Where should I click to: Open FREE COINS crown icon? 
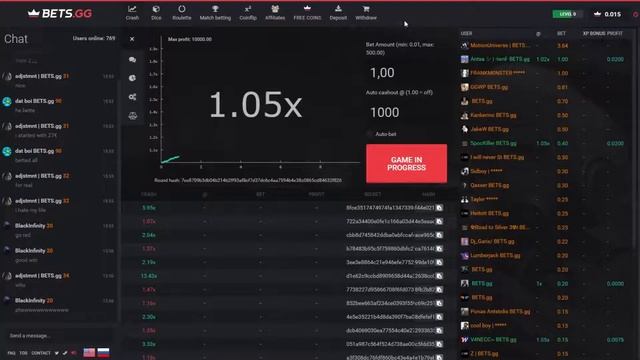coord(307,8)
